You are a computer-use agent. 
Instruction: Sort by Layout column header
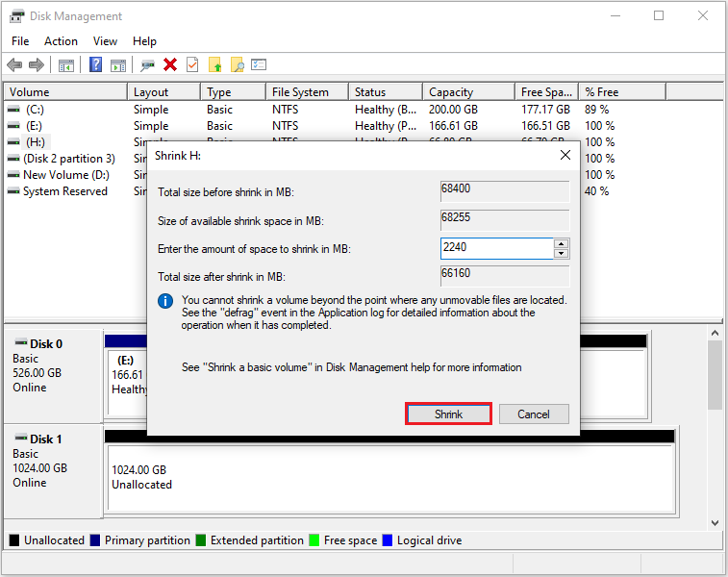[x=163, y=92]
